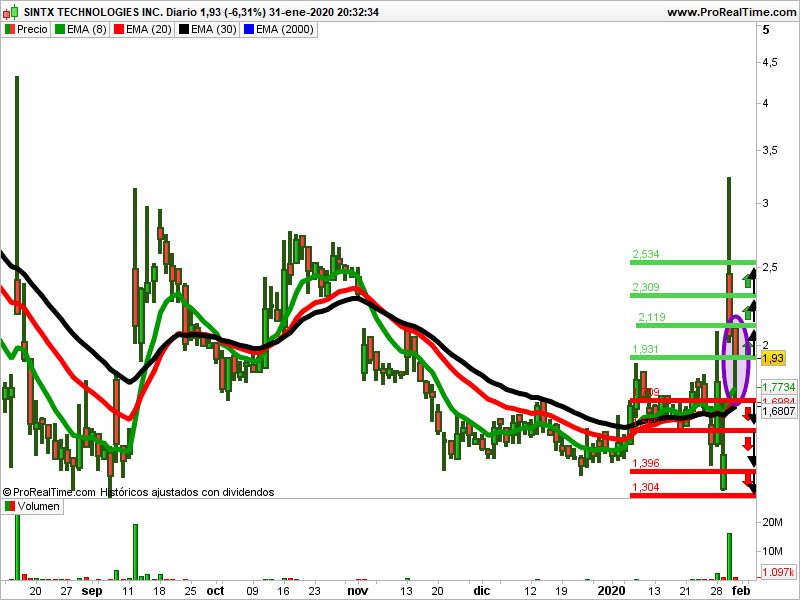Toggle the EMA (20) indicator legend
This screenshot has height=600, width=800.
(x=148, y=29)
